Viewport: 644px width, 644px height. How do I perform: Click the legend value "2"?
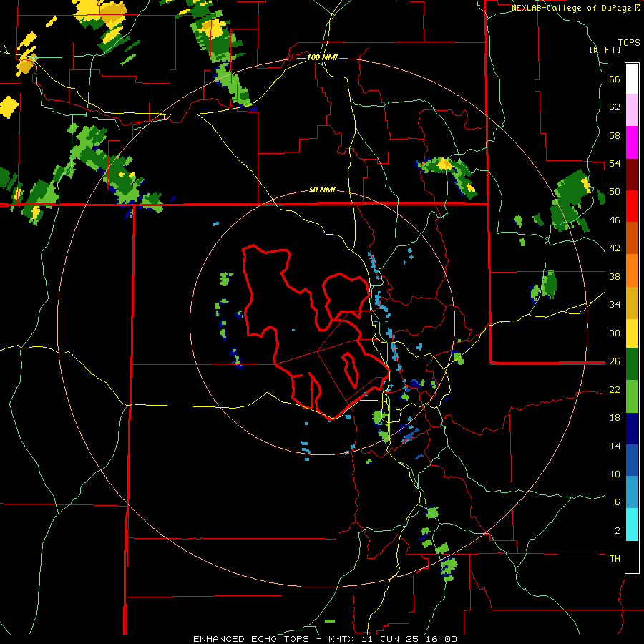(x=618, y=531)
